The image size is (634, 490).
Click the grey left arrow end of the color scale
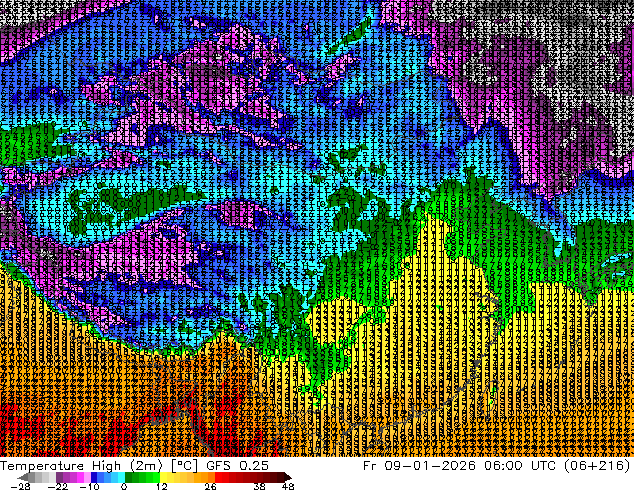pyautogui.click(x=23, y=477)
